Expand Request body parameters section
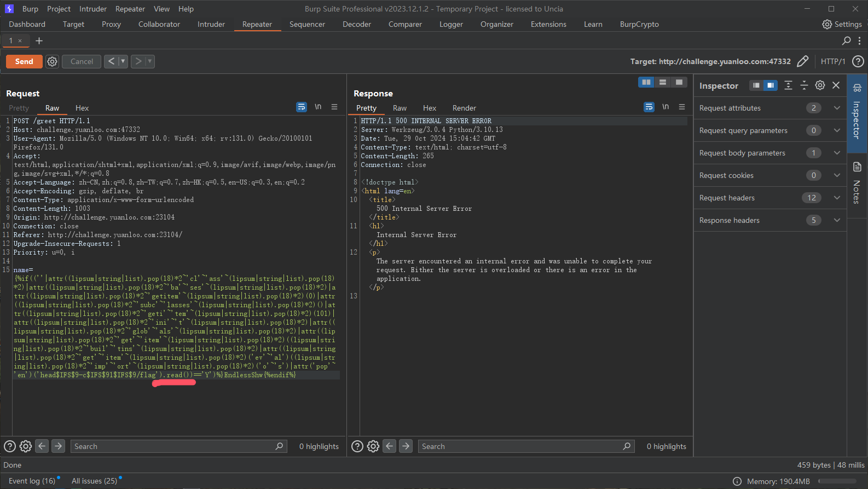 pyautogui.click(x=837, y=153)
